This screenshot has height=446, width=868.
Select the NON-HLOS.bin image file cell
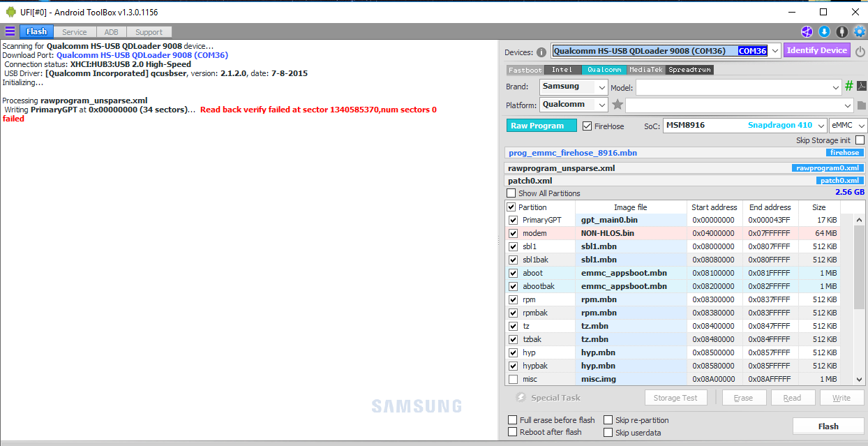click(x=630, y=233)
